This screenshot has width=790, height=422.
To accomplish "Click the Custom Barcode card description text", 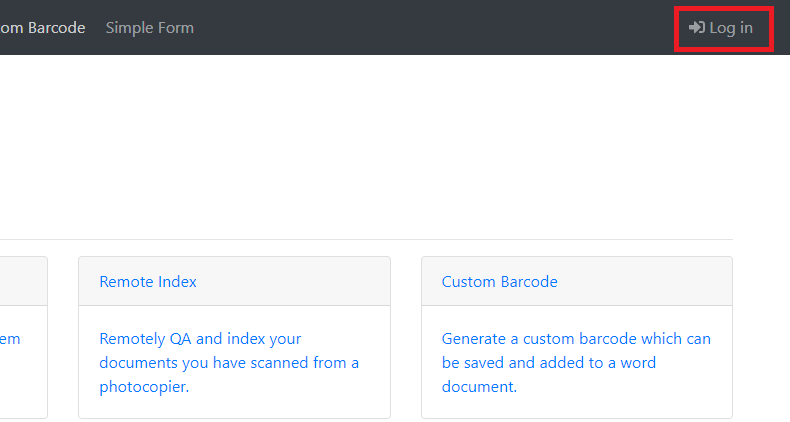I will [x=576, y=362].
